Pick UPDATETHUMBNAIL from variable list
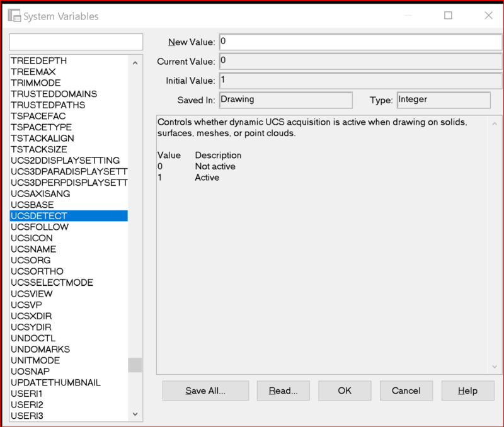The height and width of the screenshot is (427, 504). (x=56, y=382)
